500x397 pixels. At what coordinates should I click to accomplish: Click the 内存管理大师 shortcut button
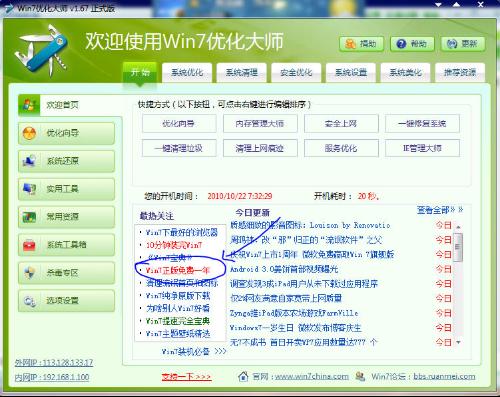tap(260, 124)
